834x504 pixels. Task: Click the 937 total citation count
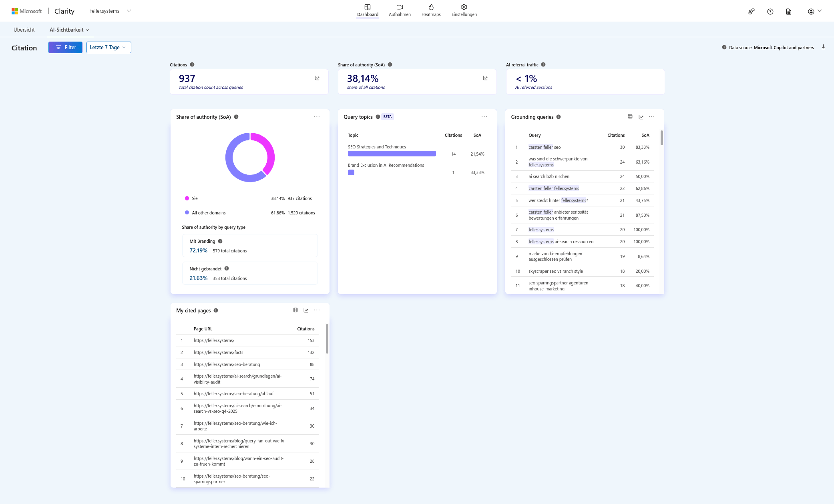click(x=187, y=78)
